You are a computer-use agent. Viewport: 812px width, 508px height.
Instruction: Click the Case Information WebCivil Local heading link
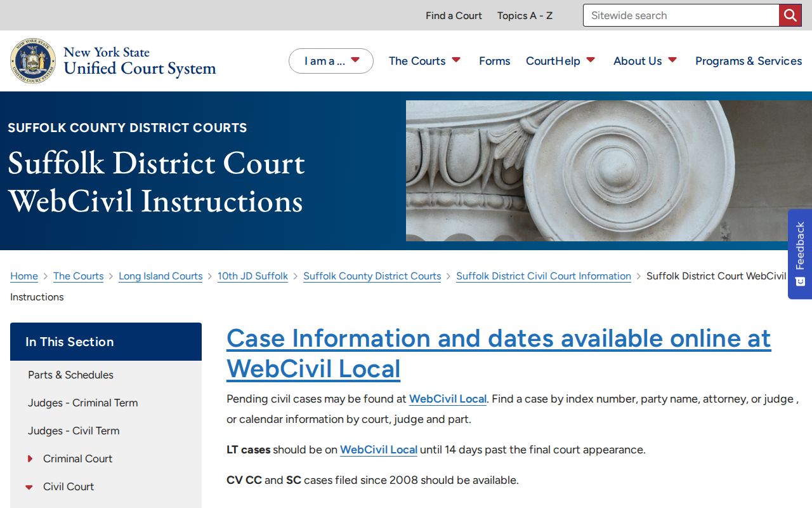(x=499, y=353)
